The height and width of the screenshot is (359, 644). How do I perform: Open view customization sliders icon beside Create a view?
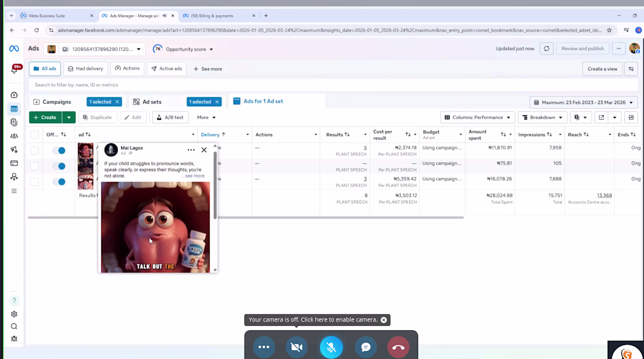coord(631,69)
